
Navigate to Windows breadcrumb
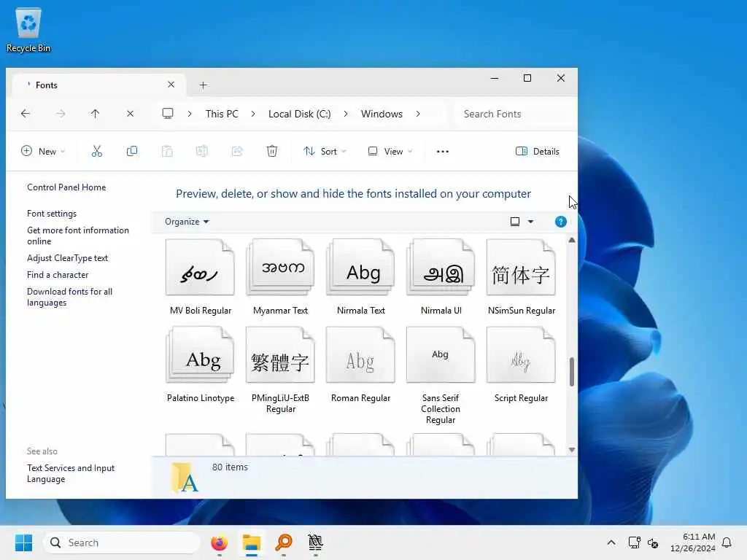pyautogui.click(x=382, y=114)
